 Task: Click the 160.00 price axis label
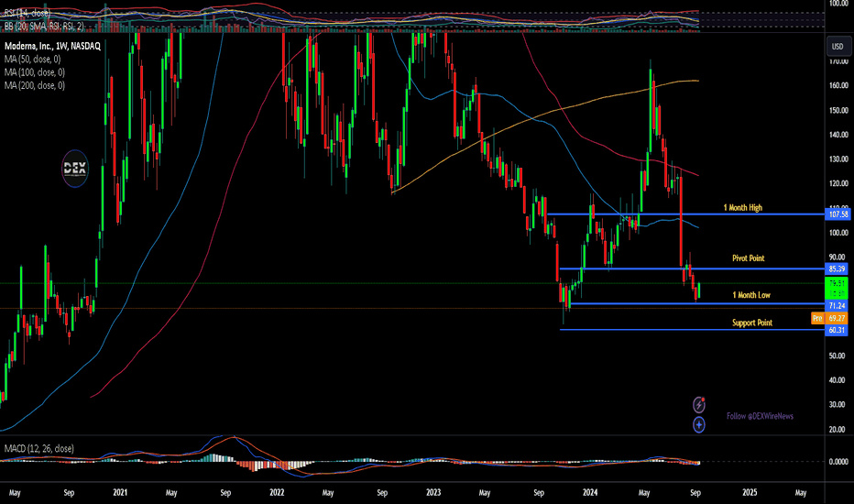click(x=838, y=85)
